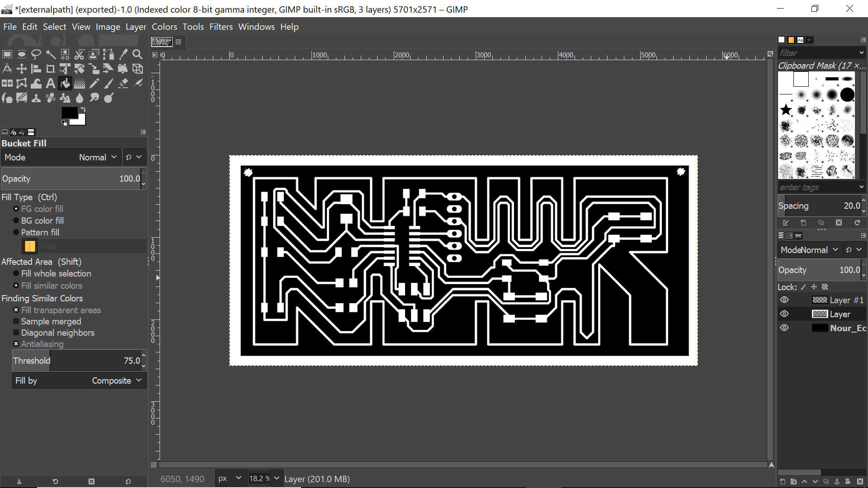Open the Colors menu
Screen dimensions: 868x488
tap(164, 27)
